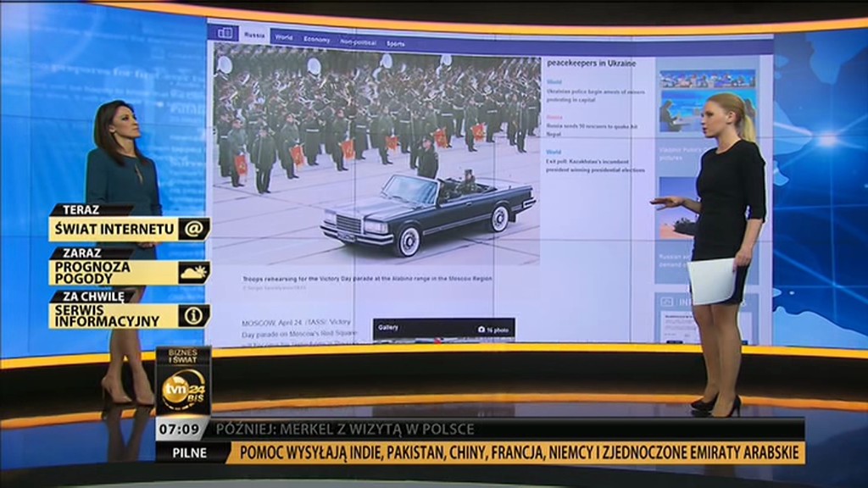Click the photo caption about Alabino range
The width and height of the screenshot is (868, 488).
[367, 278]
